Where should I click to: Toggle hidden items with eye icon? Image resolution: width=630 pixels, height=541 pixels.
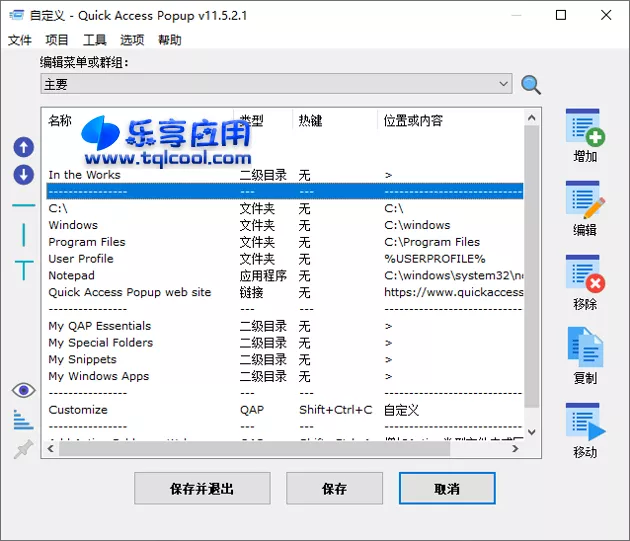coord(24,390)
